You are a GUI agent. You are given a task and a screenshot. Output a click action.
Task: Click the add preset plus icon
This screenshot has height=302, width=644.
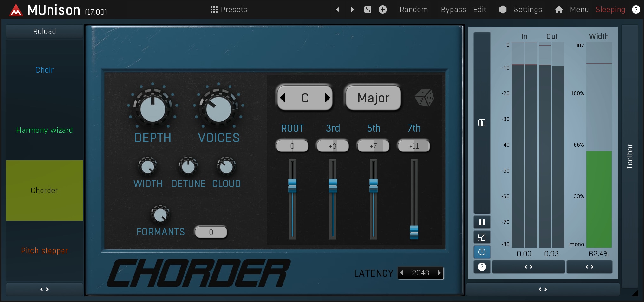383,10
